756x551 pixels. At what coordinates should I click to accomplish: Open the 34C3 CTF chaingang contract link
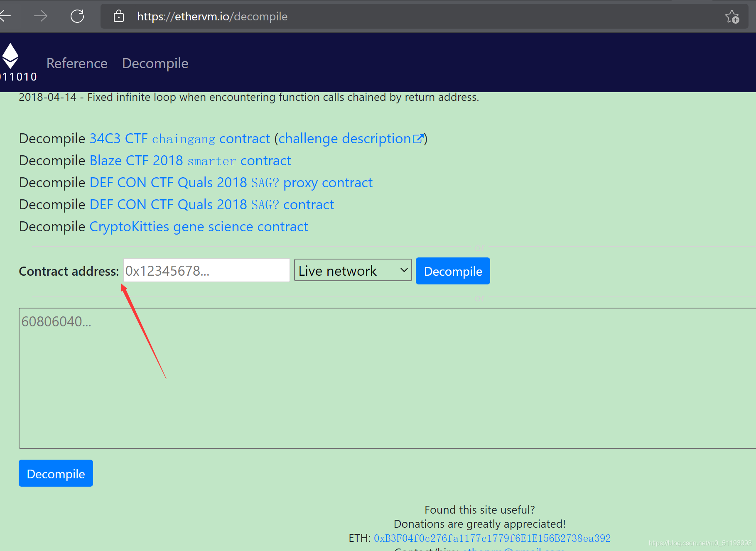tap(180, 139)
